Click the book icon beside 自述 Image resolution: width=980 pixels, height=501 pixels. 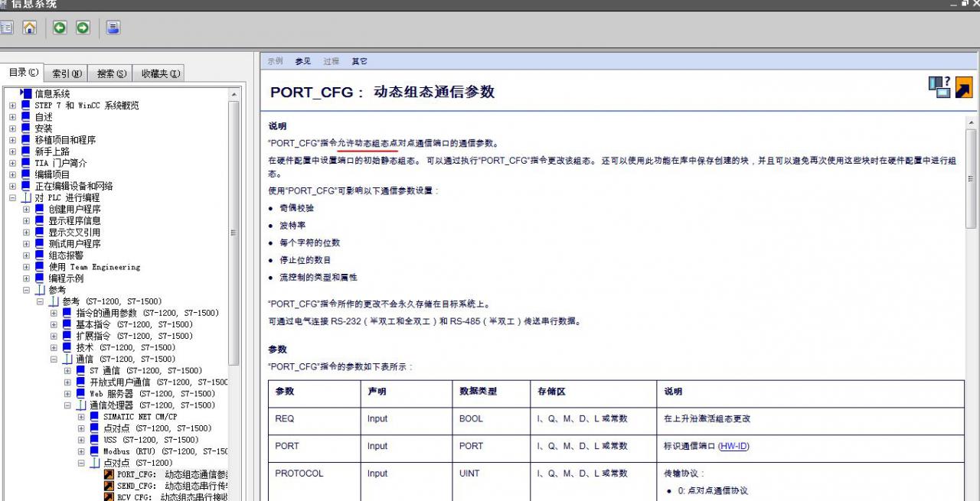pos(26,117)
